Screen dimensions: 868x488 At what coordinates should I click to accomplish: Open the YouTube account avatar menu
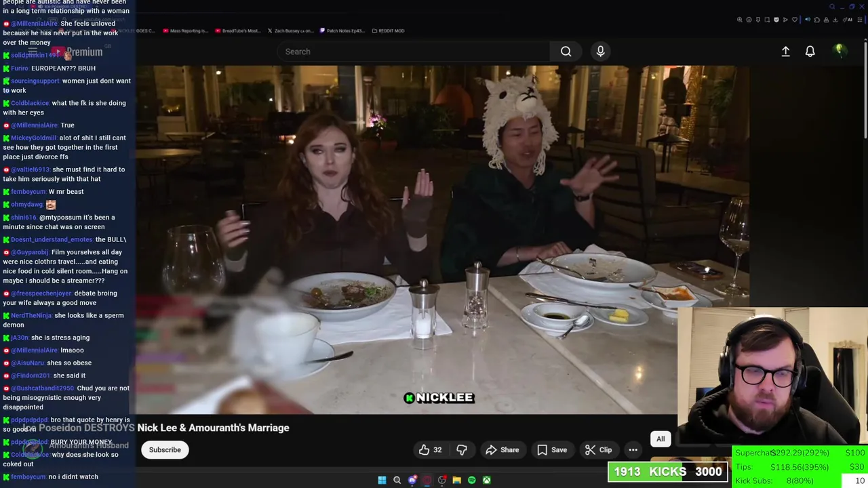[x=839, y=51]
